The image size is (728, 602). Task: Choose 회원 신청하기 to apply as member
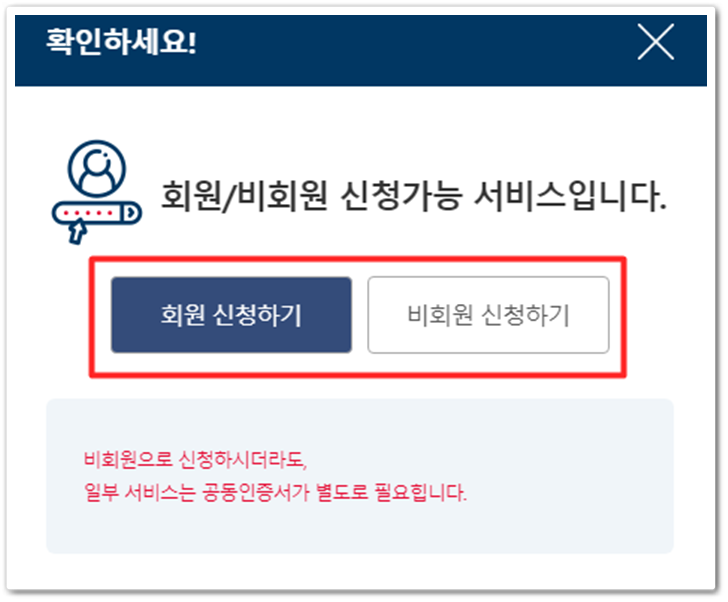click(231, 315)
